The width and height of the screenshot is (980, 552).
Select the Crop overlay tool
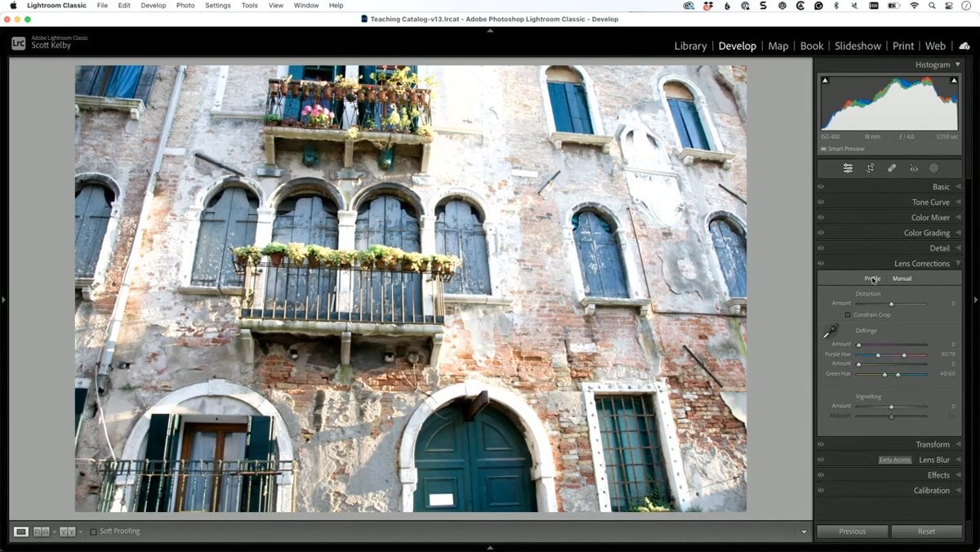[871, 168]
